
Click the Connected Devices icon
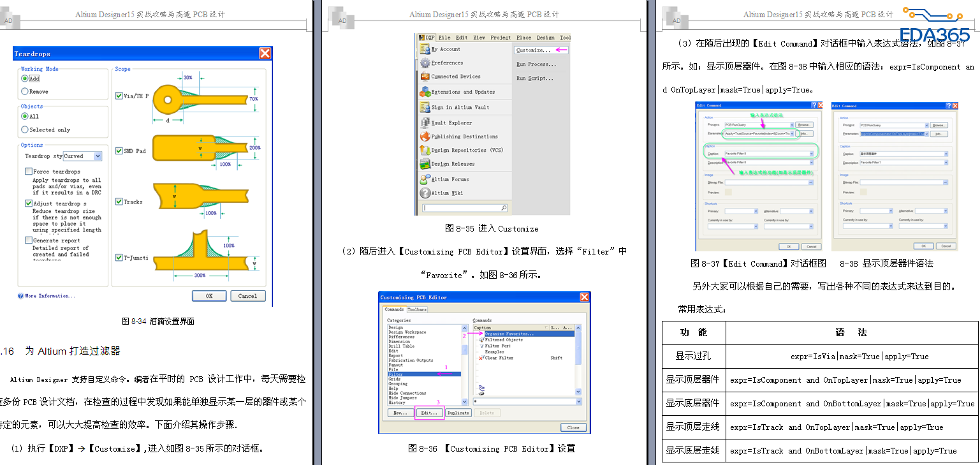tap(425, 77)
